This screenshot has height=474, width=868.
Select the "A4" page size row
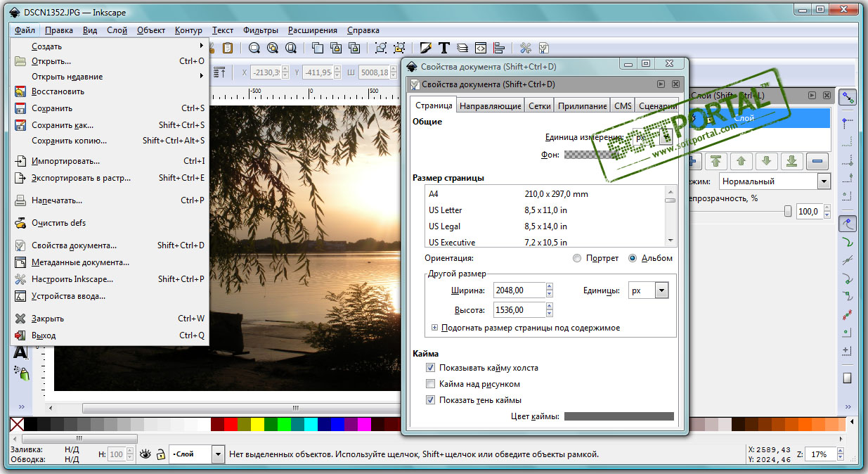click(545, 194)
